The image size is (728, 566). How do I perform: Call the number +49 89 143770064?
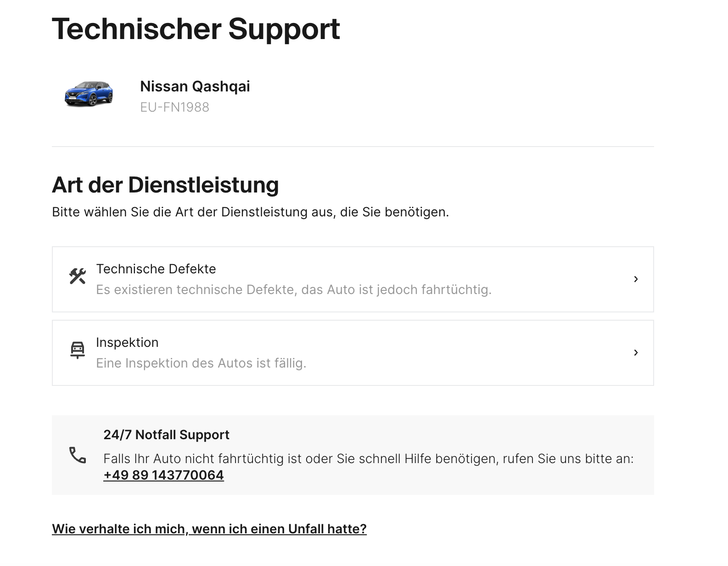[x=163, y=475]
